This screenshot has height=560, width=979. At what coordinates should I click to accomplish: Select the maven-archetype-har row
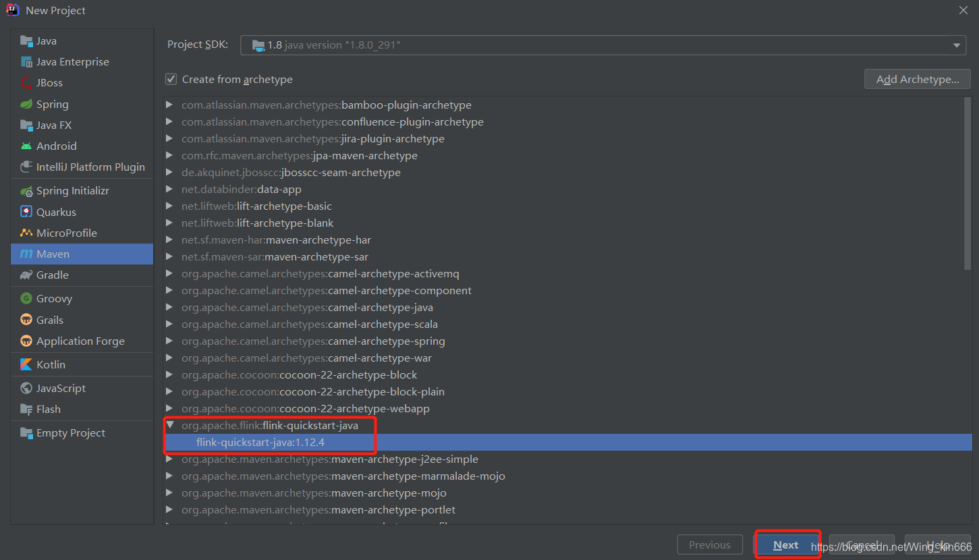tap(568, 240)
